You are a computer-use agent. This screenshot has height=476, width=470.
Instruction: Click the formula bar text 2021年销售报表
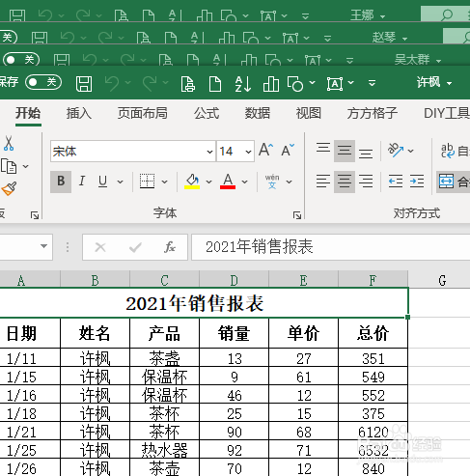260,247
